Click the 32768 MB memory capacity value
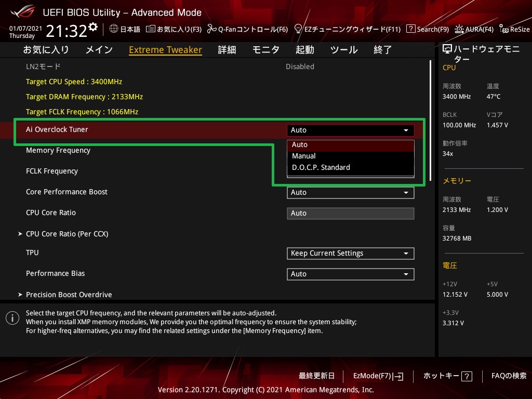The width and height of the screenshot is (532, 399). click(x=457, y=238)
